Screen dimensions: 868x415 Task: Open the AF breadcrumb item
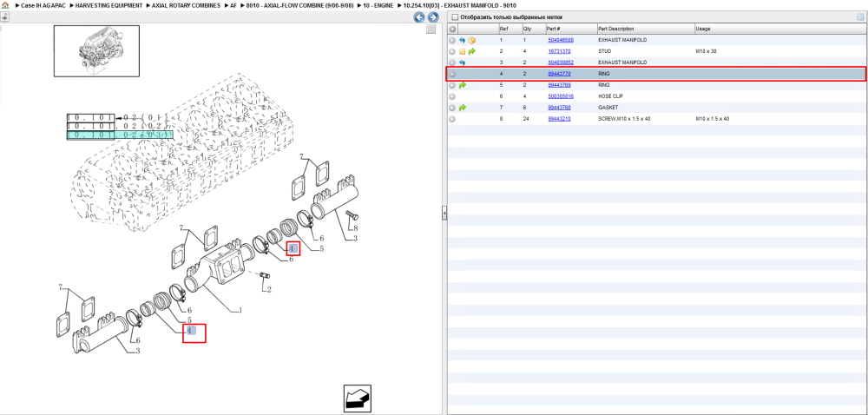233,5
